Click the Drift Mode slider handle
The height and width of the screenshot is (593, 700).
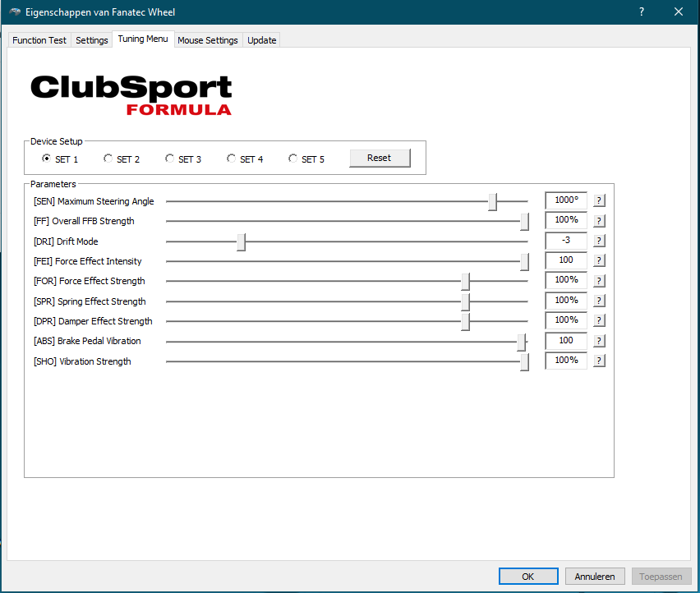point(241,242)
